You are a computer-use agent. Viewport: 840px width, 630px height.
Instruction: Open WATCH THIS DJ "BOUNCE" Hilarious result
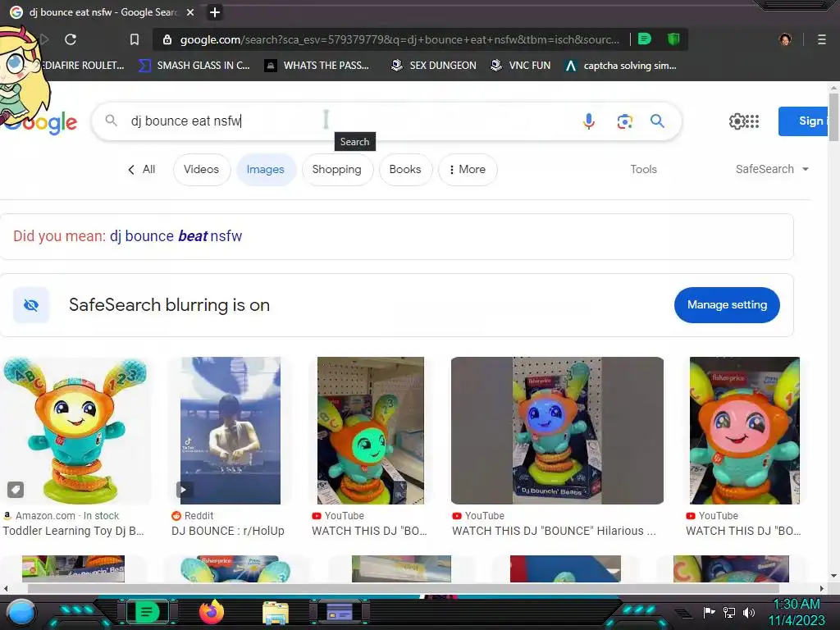coord(554,531)
